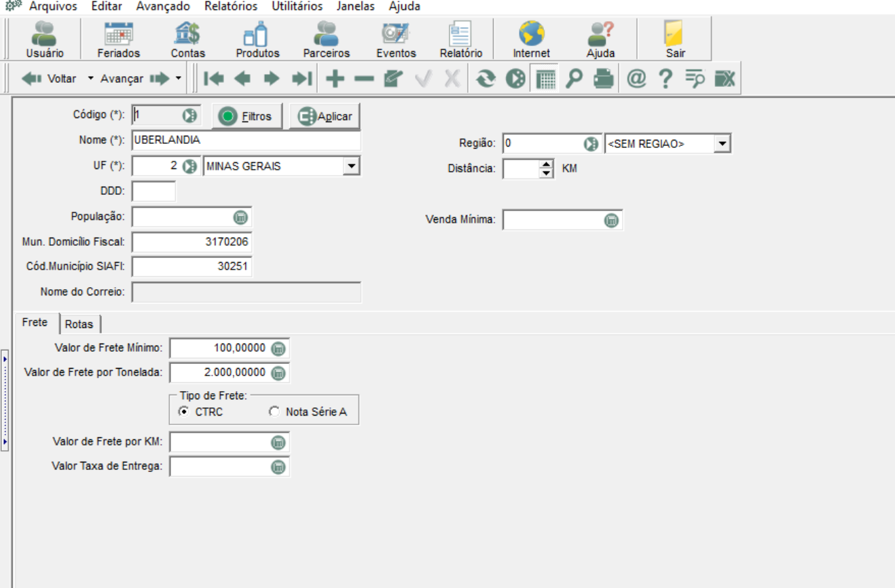895x588 pixels.
Task: Decrease Distância with the down spinner
Action: [x=547, y=173]
